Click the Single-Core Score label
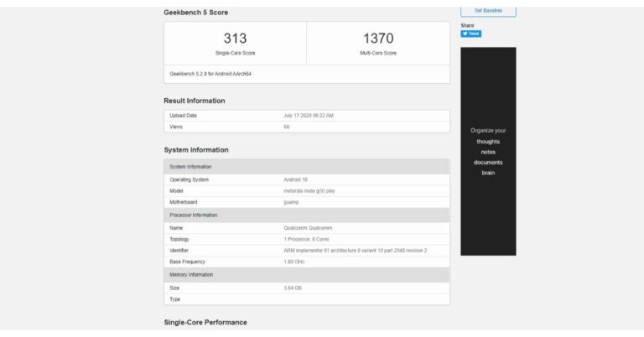The height and width of the screenshot is (337, 644). (235, 53)
